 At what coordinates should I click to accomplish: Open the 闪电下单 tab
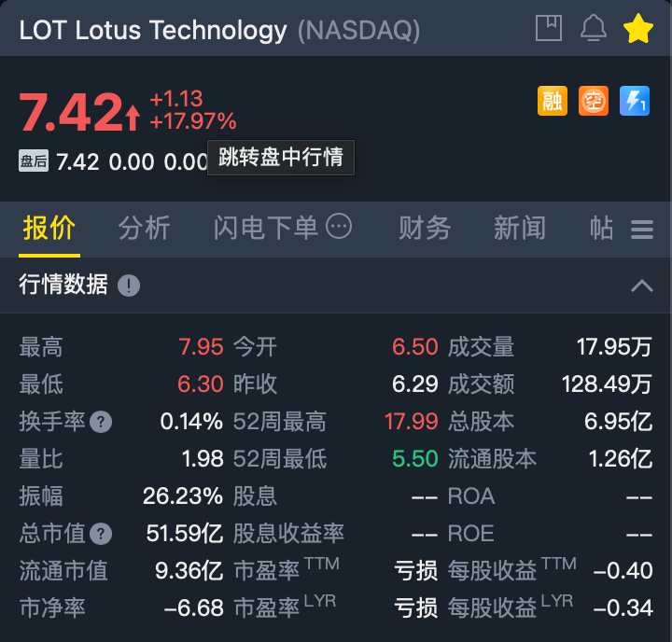click(x=266, y=229)
